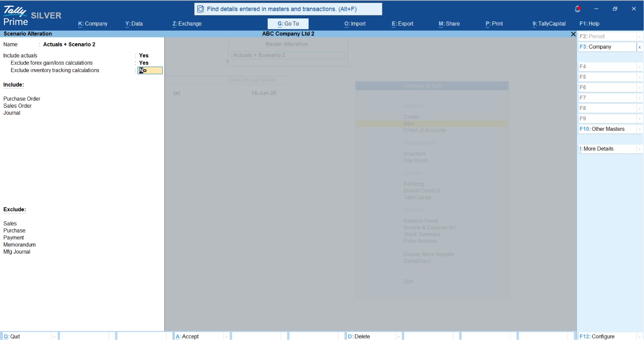644x340 pixels.
Task: Select Journal in Include list
Action: click(x=12, y=113)
